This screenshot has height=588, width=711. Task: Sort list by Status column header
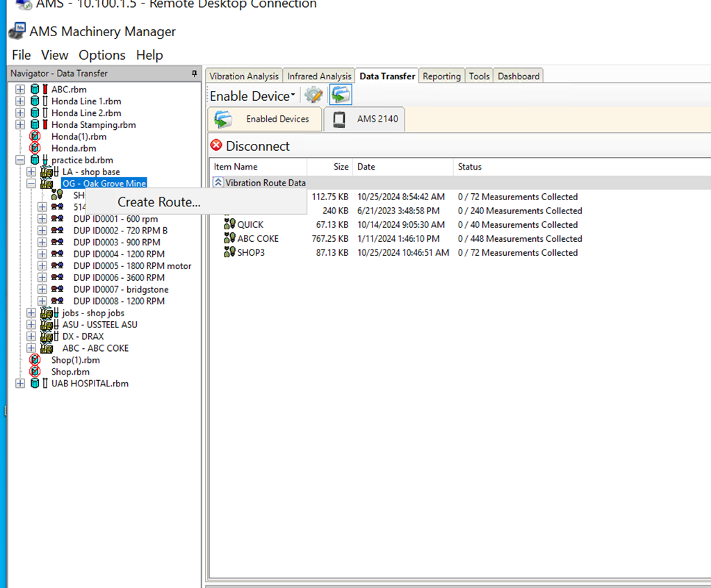coord(469,167)
